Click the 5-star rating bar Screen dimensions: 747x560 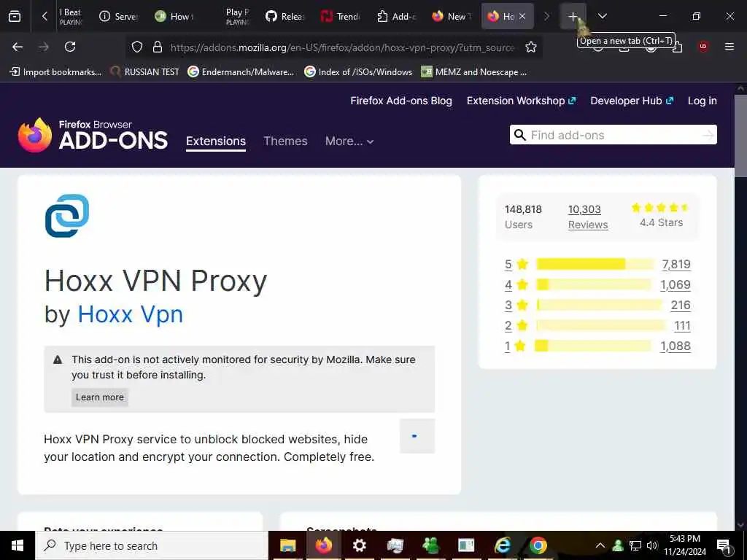[595, 264]
